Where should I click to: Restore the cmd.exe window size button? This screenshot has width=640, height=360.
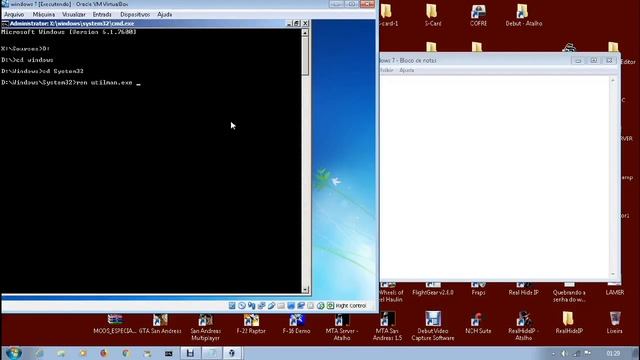point(297,24)
